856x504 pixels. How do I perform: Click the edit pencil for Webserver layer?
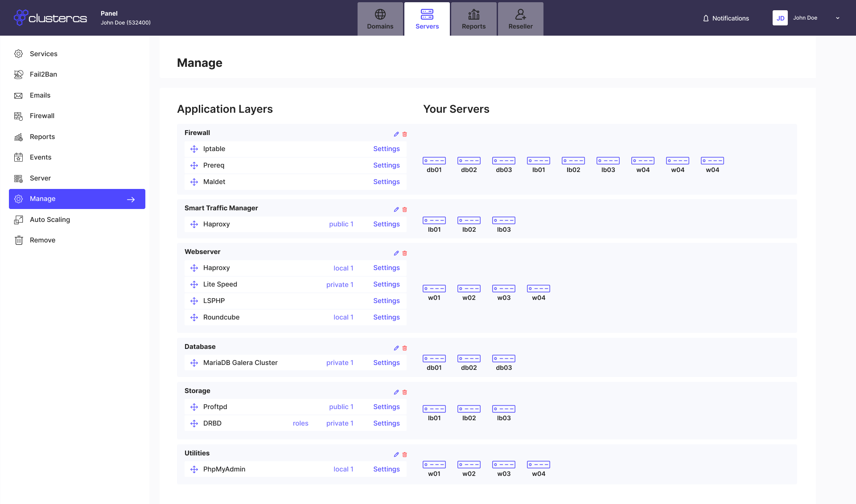[x=396, y=253]
